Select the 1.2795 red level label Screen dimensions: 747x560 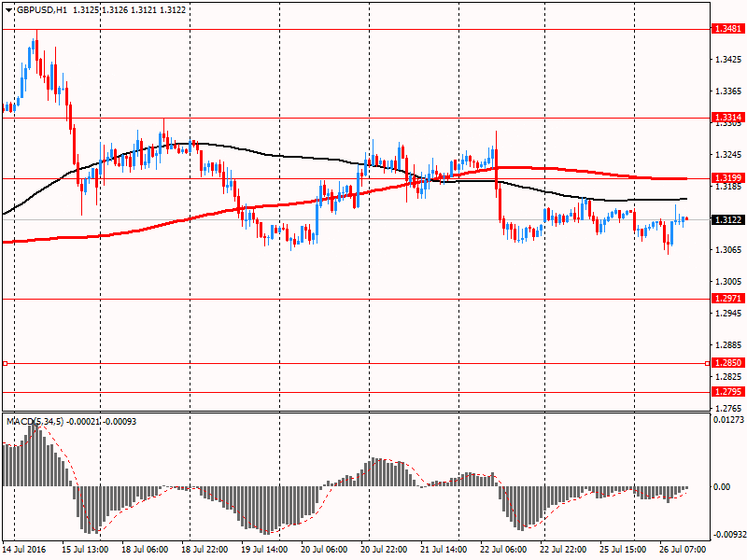click(728, 392)
